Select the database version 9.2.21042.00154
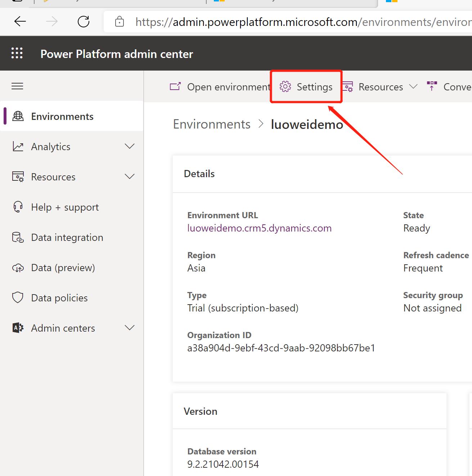The width and height of the screenshot is (472, 476). pyautogui.click(x=223, y=464)
